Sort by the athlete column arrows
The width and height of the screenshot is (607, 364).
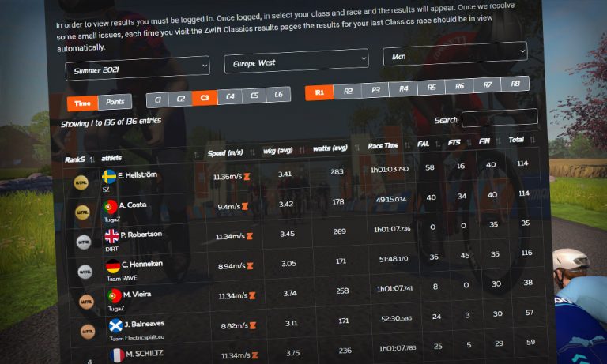click(196, 155)
